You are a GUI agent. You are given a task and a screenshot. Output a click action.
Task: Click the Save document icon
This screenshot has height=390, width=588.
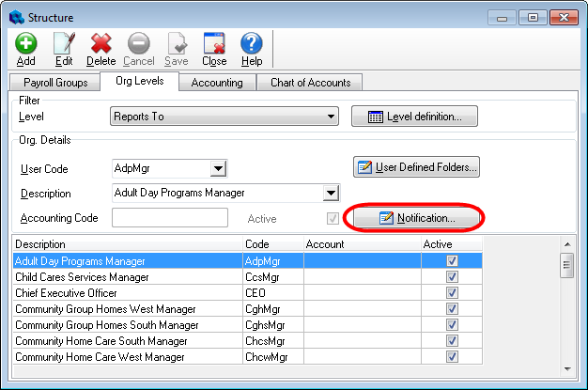(177, 43)
